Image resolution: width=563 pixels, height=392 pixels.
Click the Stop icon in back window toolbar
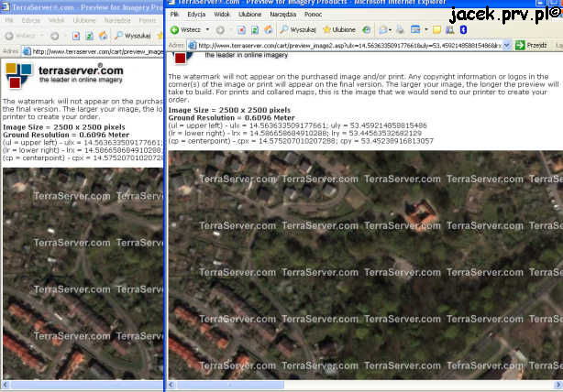tap(76, 36)
